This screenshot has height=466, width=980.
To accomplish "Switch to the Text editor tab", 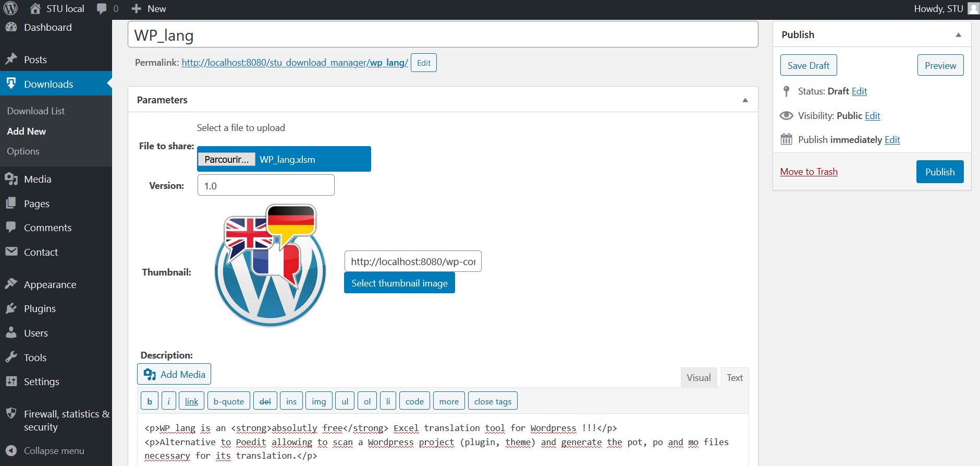I will point(734,377).
